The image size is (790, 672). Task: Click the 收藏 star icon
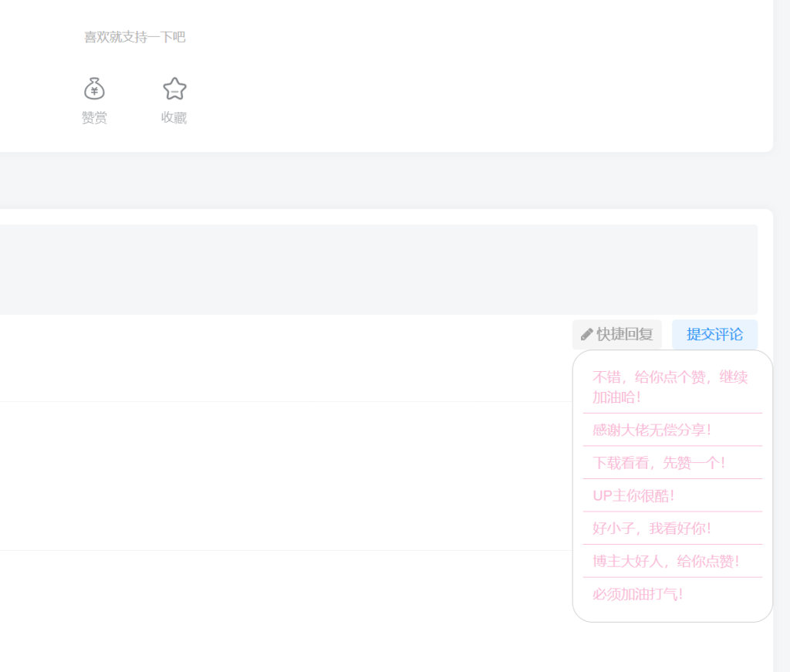pyautogui.click(x=174, y=89)
